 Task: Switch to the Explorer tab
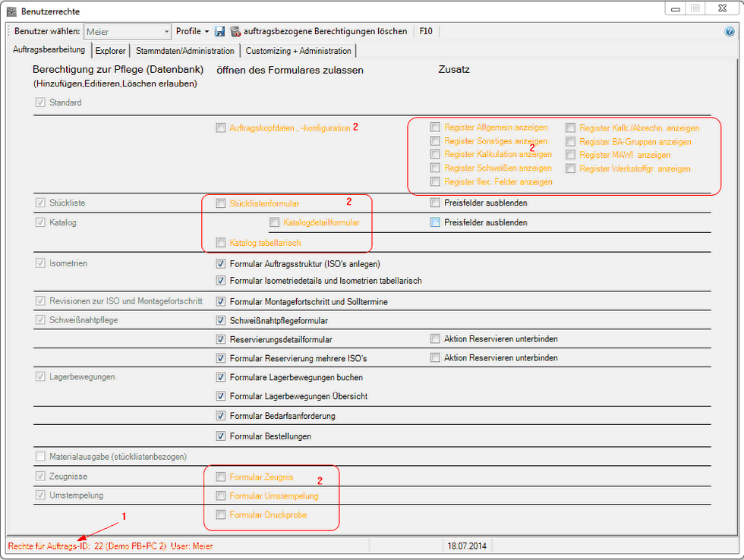pos(110,51)
